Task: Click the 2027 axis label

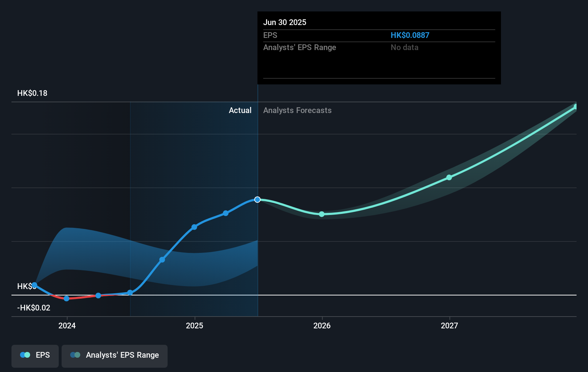Action: [x=450, y=325]
